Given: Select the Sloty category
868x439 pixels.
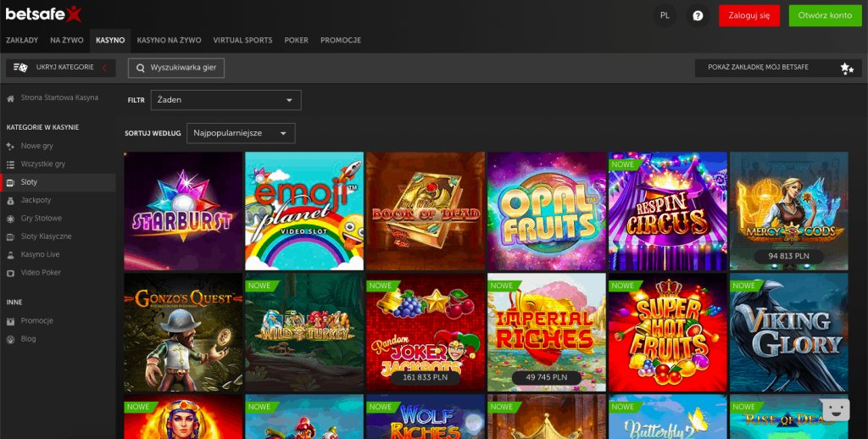Looking at the screenshot, I should click(x=59, y=182).
